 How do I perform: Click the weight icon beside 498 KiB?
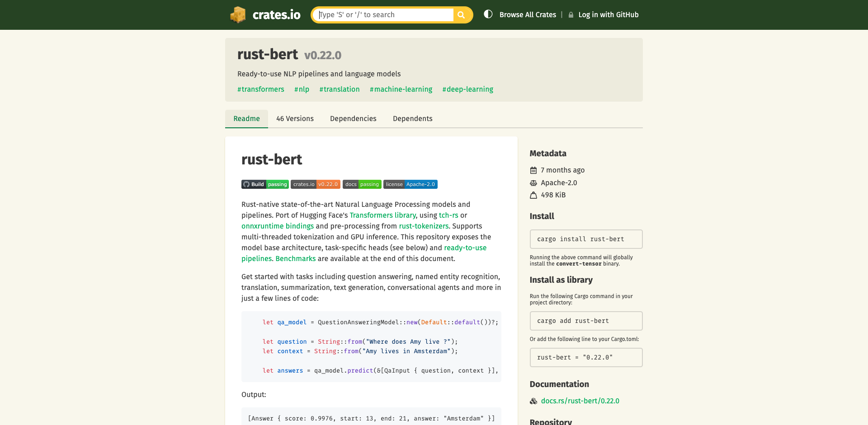(x=533, y=195)
